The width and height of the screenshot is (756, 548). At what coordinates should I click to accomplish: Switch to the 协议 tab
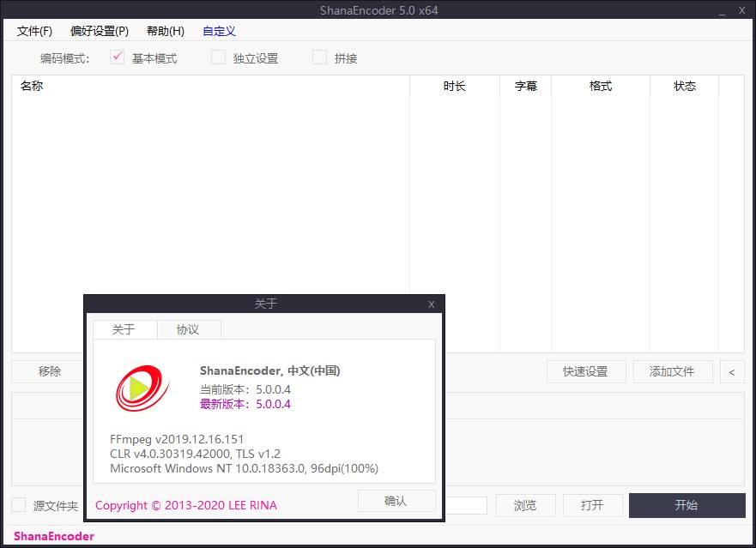[188, 329]
